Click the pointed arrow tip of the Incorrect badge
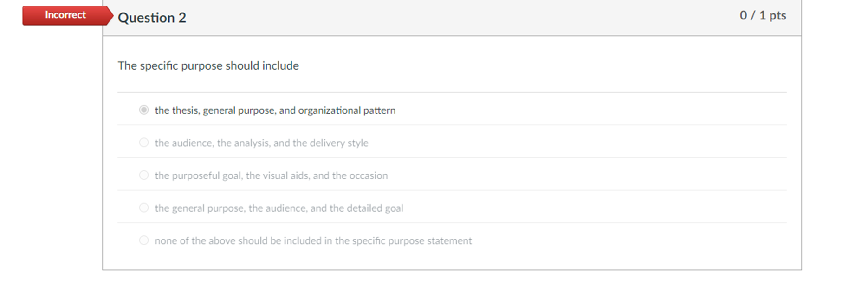Image resolution: width=868 pixels, height=292 pixels. tap(110, 15)
